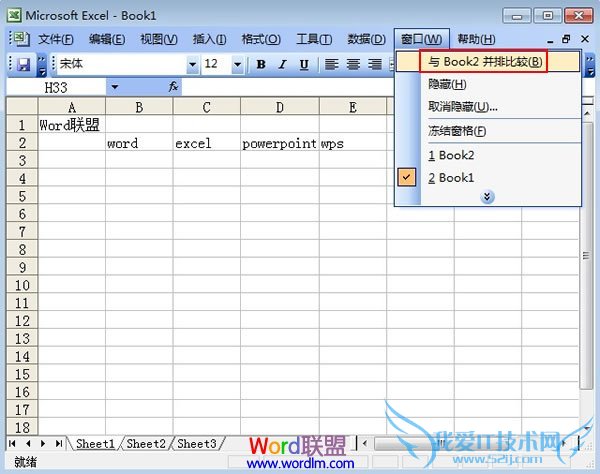
Task: Click the Excel logo in title bar
Action: click(x=15, y=15)
